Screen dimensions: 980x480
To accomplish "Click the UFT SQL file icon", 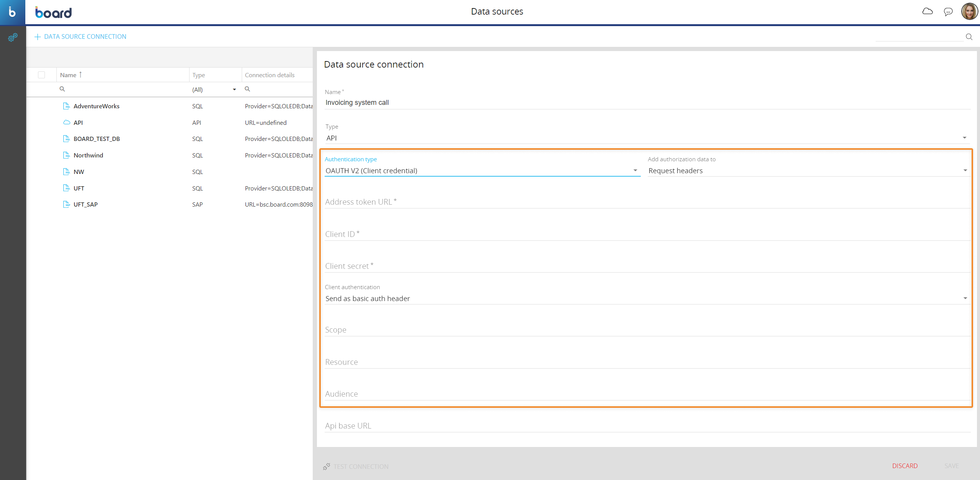I will pyautogui.click(x=66, y=188).
